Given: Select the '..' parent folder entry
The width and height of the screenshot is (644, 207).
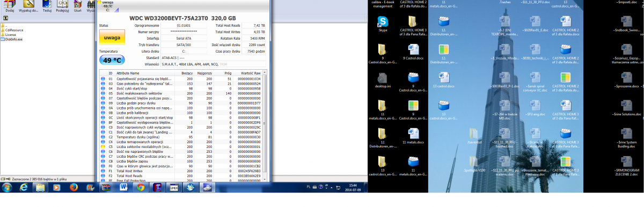Looking at the screenshot, I should coord(4,26).
